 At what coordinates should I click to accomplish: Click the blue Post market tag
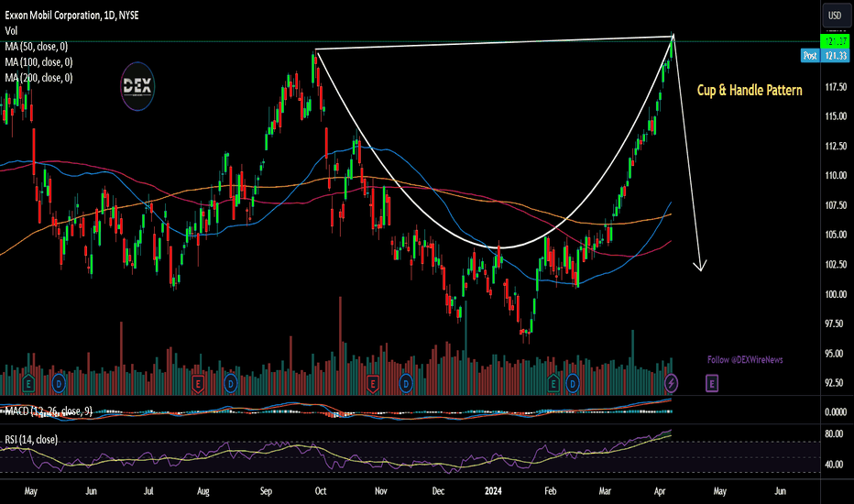[810, 56]
